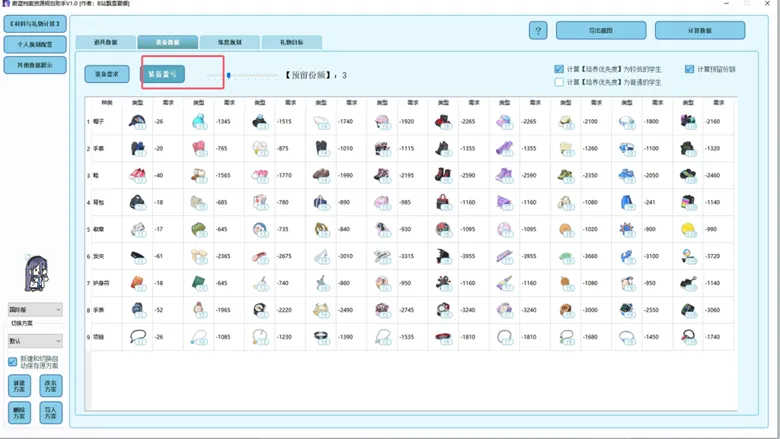Click the pink mittens icon beside -765
Image resolution: width=780 pixels, height=439 pixels.
click(198, 148)
